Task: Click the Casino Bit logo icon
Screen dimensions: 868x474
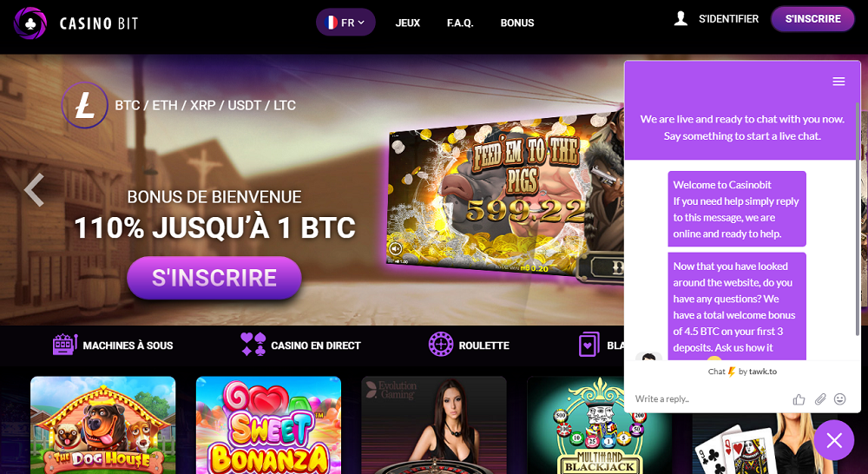Action: pos(30,23)
